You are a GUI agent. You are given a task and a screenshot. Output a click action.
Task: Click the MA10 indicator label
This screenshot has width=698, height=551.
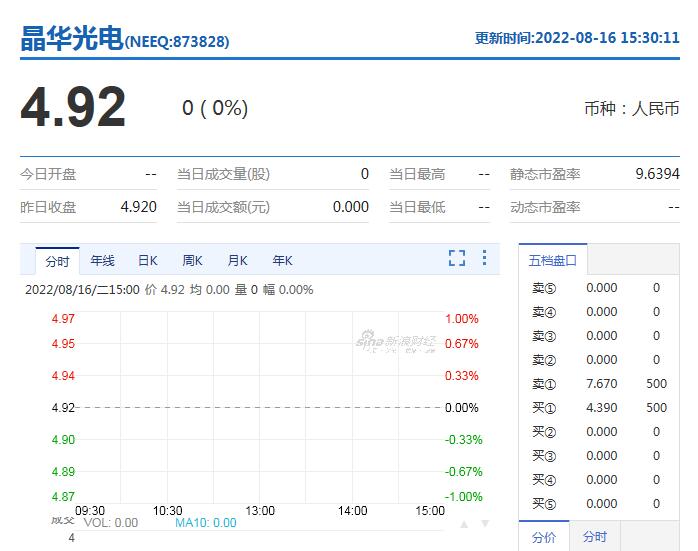coord(206,523)
